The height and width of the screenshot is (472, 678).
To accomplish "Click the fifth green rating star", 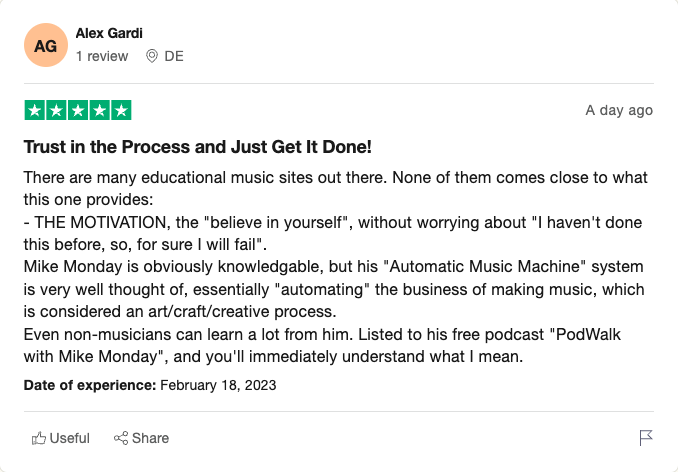I will [121, 110].
